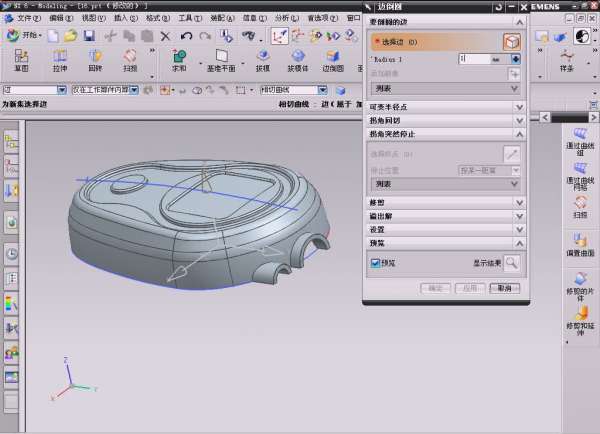Collapse the 要倒圆的边 section
The height and width of the screenshot is (434, 600).
point(518,20)
